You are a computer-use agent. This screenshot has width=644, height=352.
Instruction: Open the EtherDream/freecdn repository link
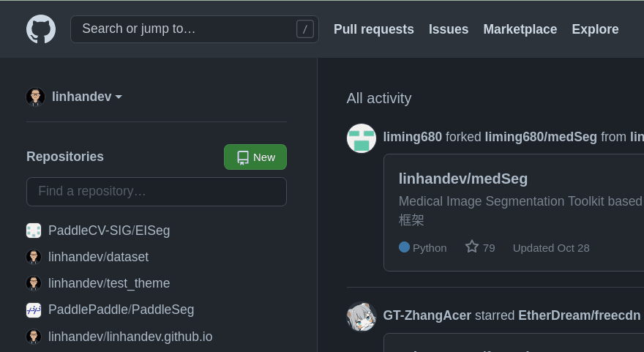click(580, 315)
